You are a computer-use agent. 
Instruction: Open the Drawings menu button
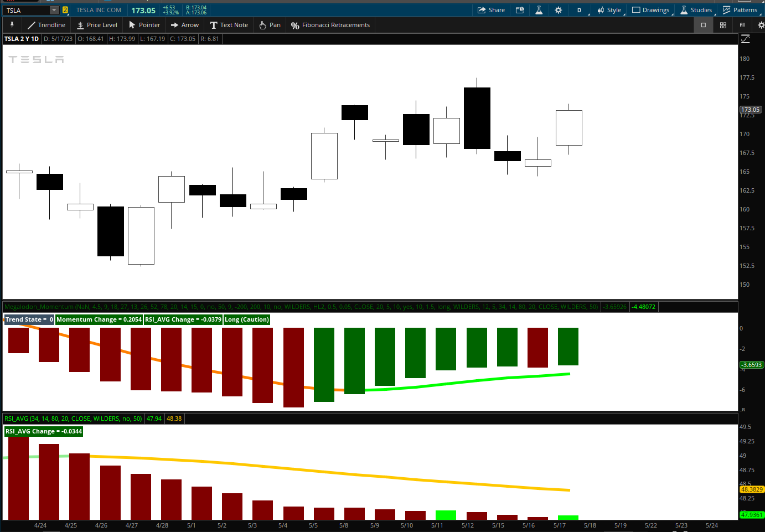click(x=651, y=10)
